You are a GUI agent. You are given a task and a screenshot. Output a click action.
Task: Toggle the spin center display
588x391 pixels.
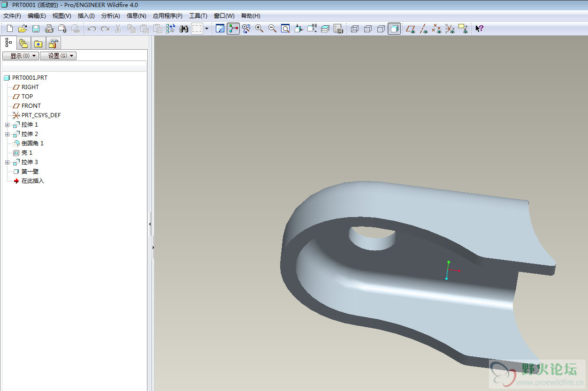pos(233,29)
